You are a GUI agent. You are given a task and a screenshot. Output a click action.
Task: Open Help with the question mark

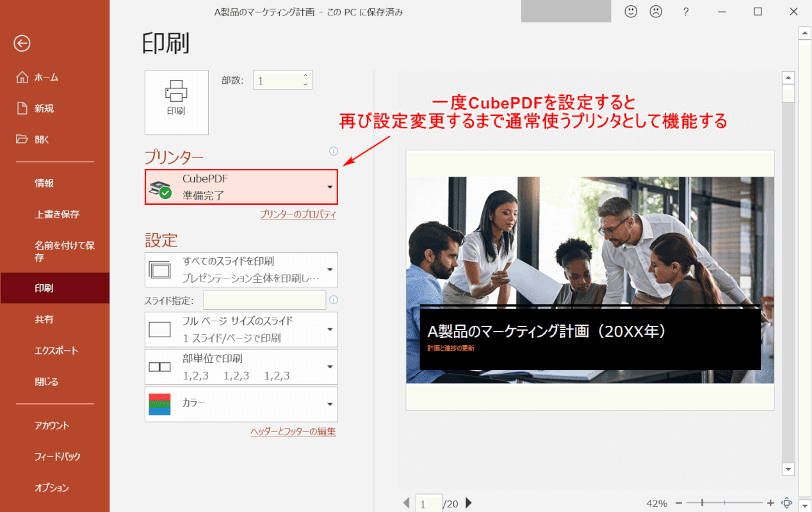tap(686, 12)
